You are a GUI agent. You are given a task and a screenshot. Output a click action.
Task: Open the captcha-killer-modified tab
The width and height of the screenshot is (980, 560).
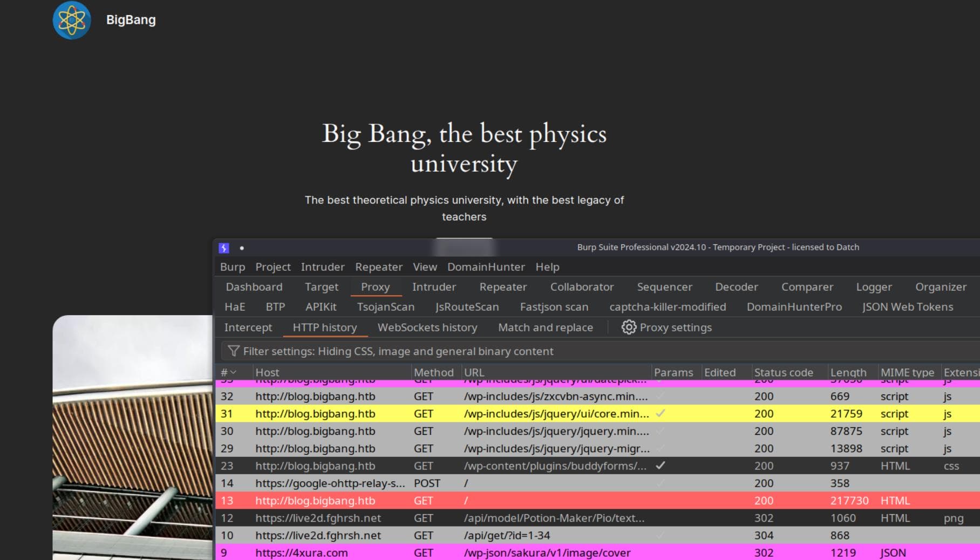point(668,307)
